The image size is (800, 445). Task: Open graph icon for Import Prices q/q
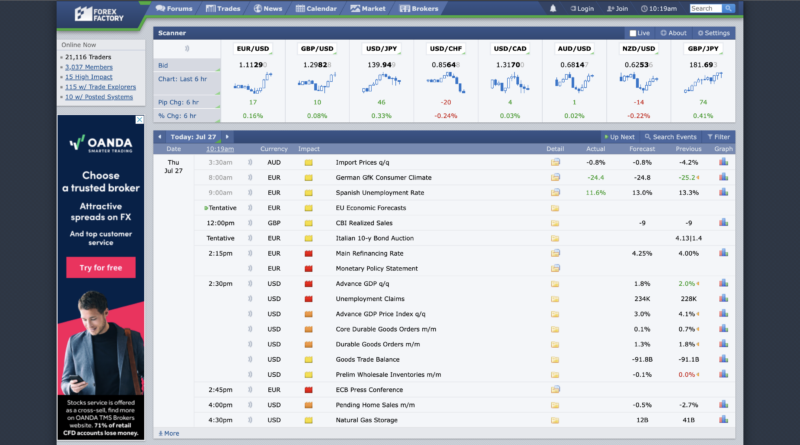click(x=723, y=161)
